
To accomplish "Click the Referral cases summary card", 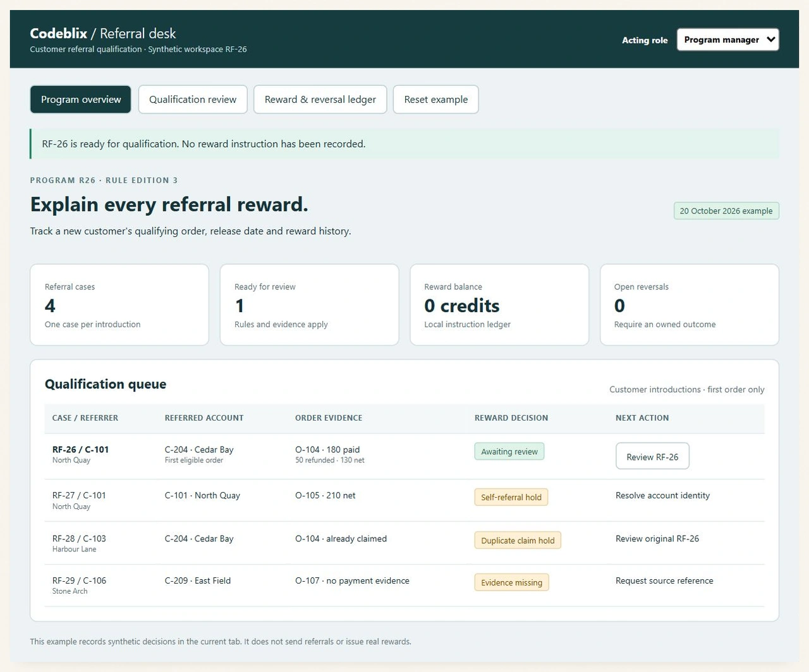I will tap(119, 305).
